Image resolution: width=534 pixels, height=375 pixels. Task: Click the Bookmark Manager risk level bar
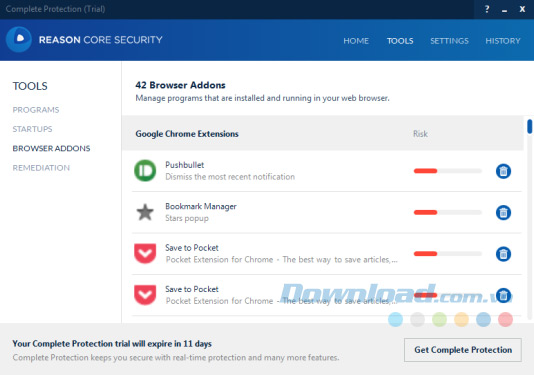pyautogui.click(x=447, y=213)
